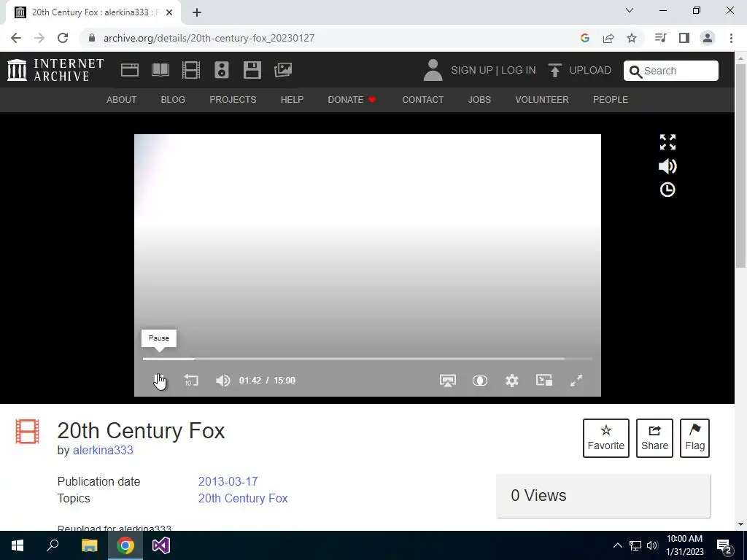Click publication date 2013-03-17 link
Image resolution: width=747 pixels, height=560 pixels.
coord(228,481)
